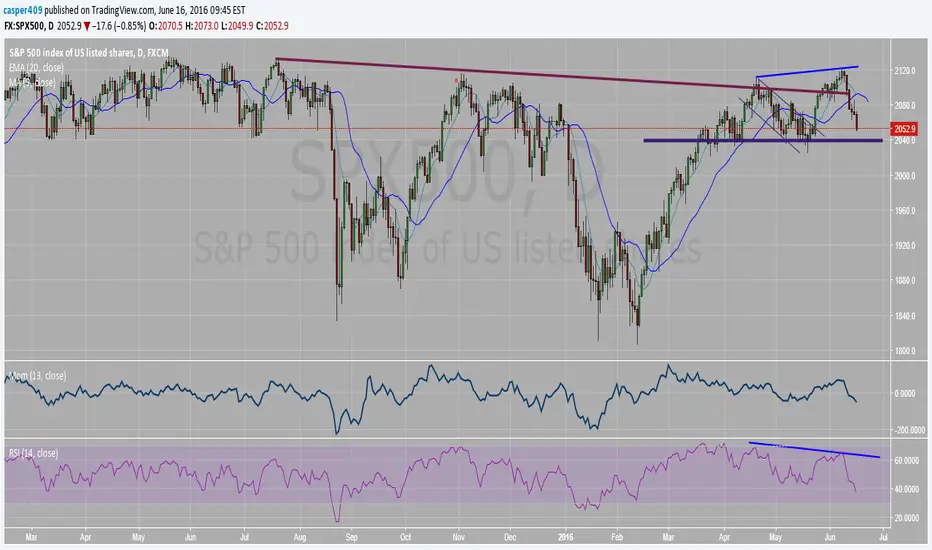Click the MA (9, close) indicator label

(x=32, y=83)
